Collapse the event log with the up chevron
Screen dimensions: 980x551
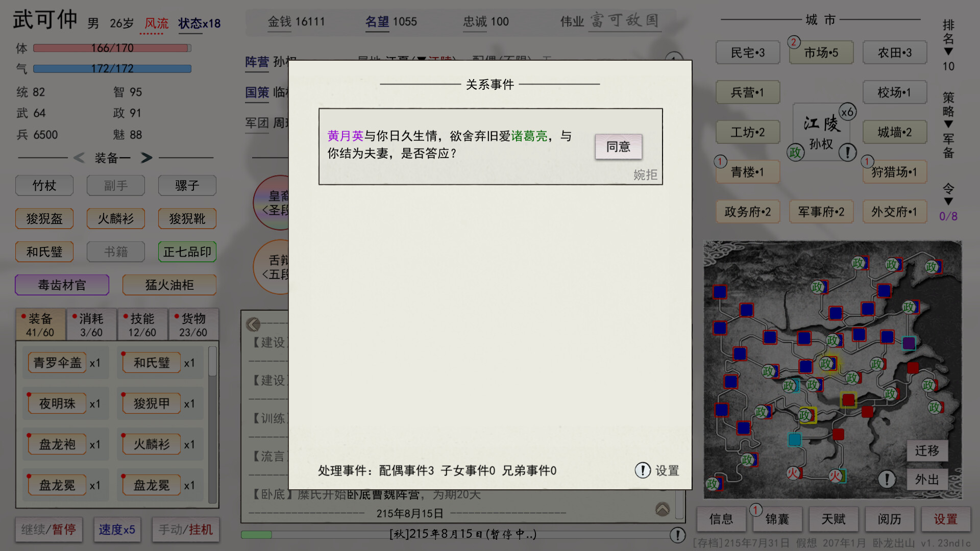coord(662,509)
